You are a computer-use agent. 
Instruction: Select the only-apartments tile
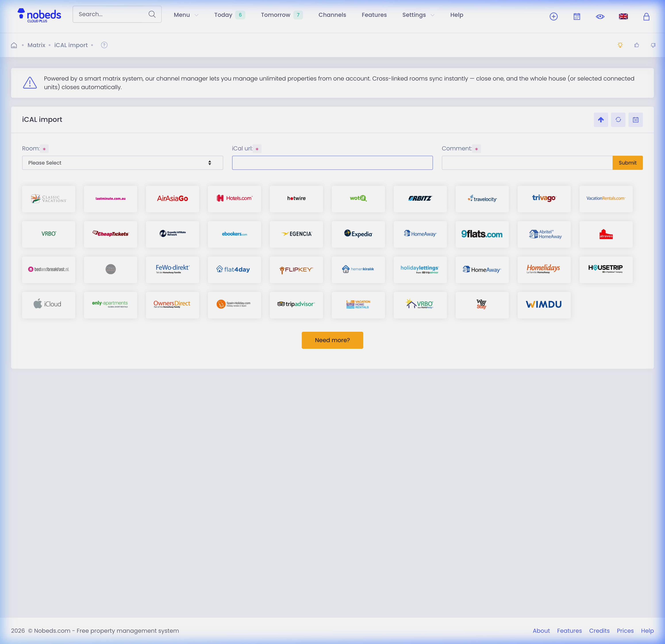[x=110, y=305]
